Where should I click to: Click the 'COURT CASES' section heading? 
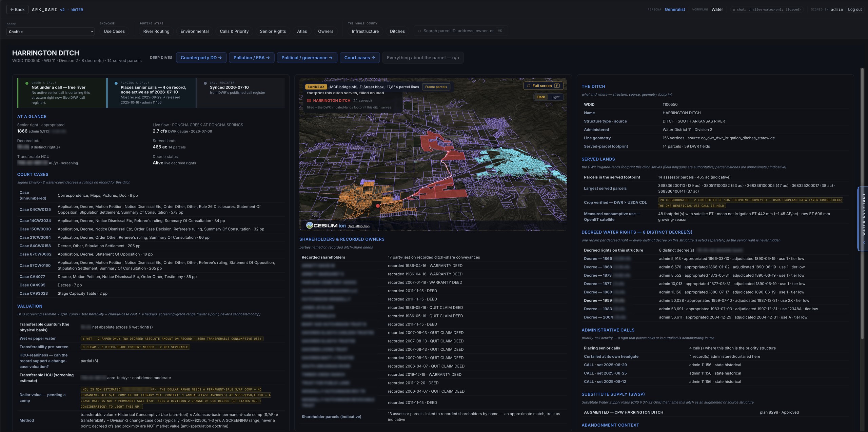pos(33,174)
